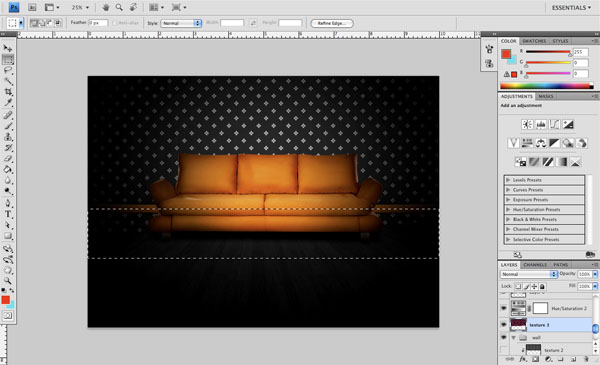The height and width of the screenshot is (365, 600).
Task: Select the Crop tool
Action: click(8, 92)
